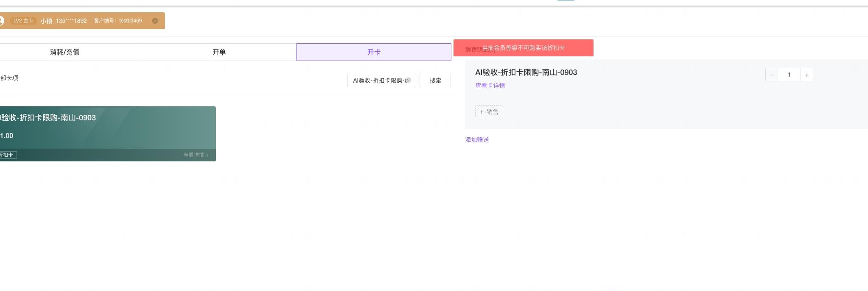Click the 客户编号 test03469 text
This screenshot has height=291, width=868.
click(118, 21)
